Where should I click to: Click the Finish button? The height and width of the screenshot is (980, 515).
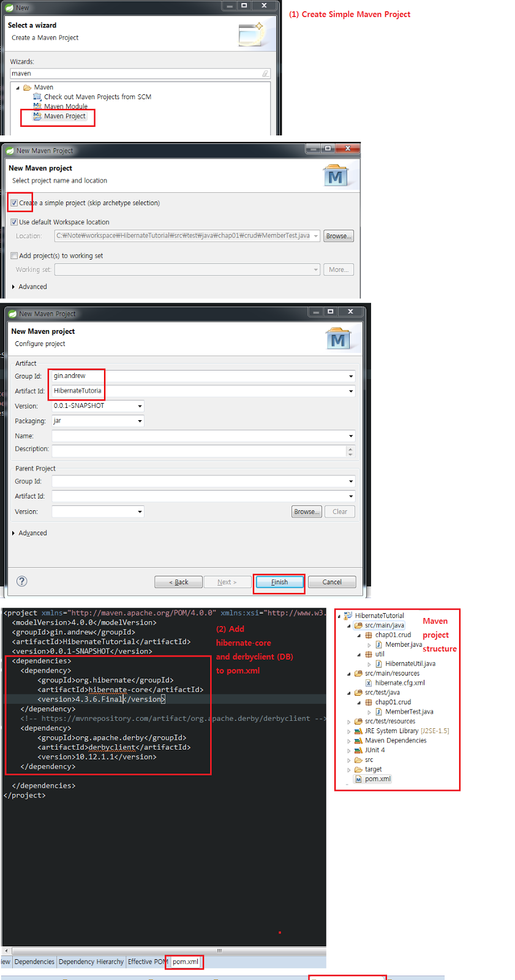click(279, 582)
